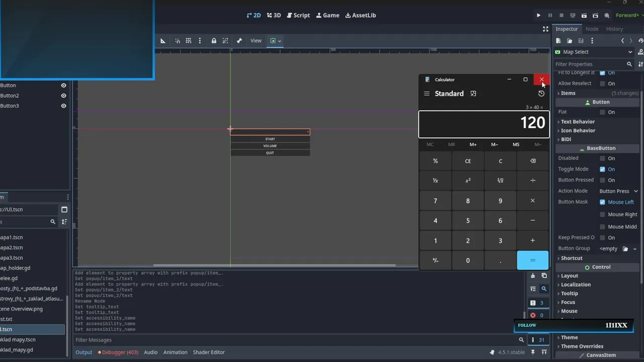Open the Map Select node dropdown
This screenshot has width=644, height=362.
pyautogui.click(x=594, y=52)
